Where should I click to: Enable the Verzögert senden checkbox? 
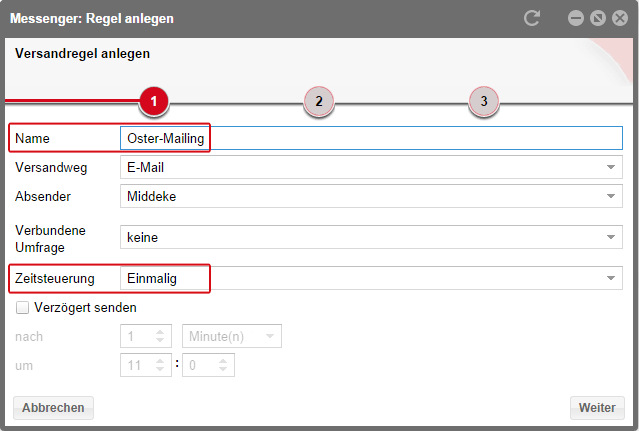coord(22,308)
